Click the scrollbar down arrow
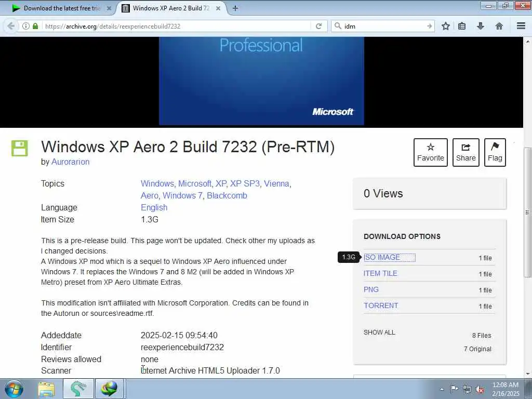Image resolution: width=532 pixels, height=399 pixels. pyautogui.click(x=527, y=374)
